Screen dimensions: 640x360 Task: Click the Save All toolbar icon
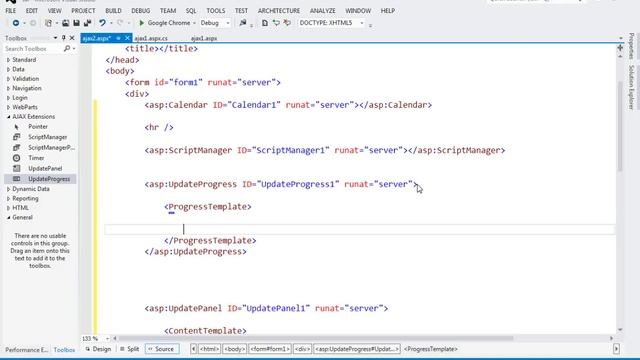pyautogui.click(x=87, y=23)
